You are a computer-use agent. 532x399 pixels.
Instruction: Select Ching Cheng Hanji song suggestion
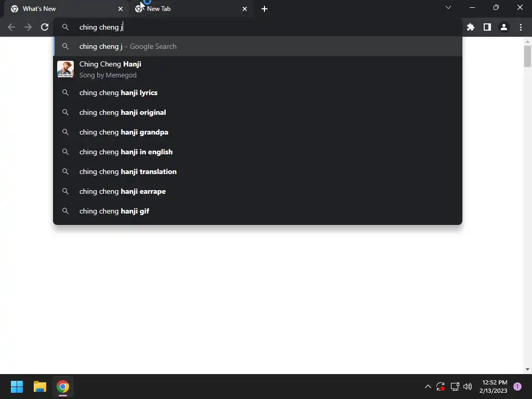point(258,69)
